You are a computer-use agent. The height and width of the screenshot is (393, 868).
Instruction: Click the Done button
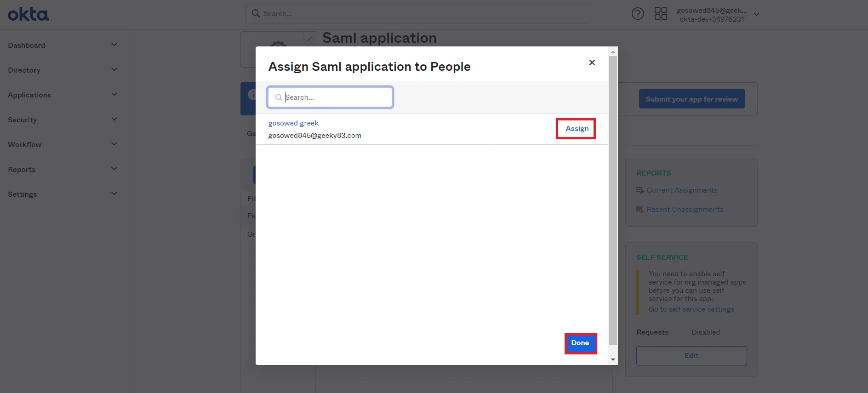click(x=580, y=343)
